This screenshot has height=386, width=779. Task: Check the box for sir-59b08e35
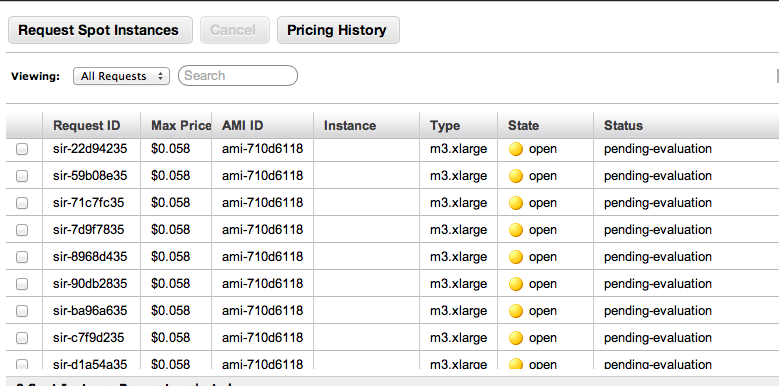point(22,176)
